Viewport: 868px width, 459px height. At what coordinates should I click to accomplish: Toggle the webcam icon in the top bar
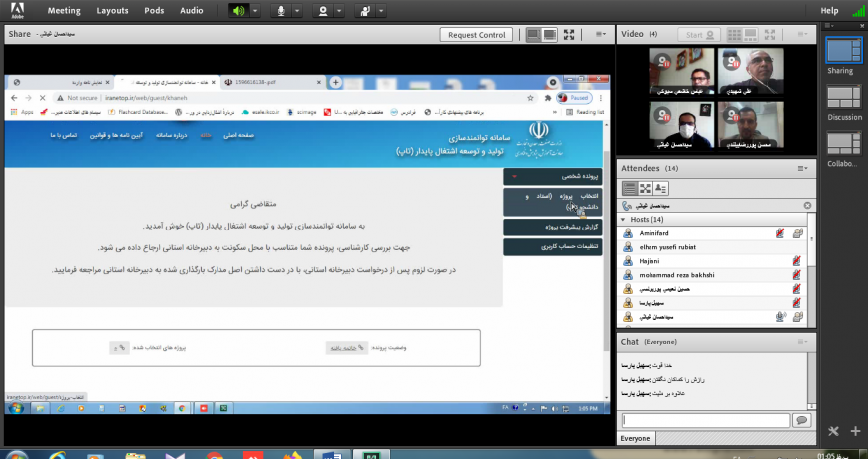(x=323, y=11)
